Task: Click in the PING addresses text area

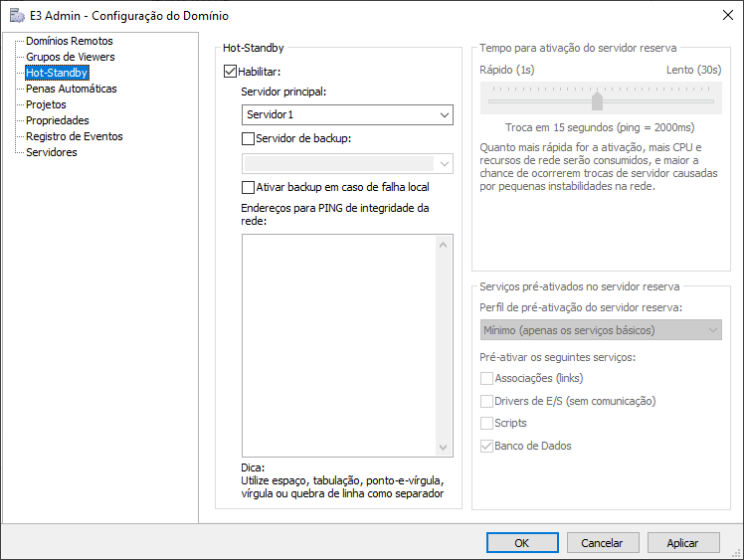Action: point(339,345)
